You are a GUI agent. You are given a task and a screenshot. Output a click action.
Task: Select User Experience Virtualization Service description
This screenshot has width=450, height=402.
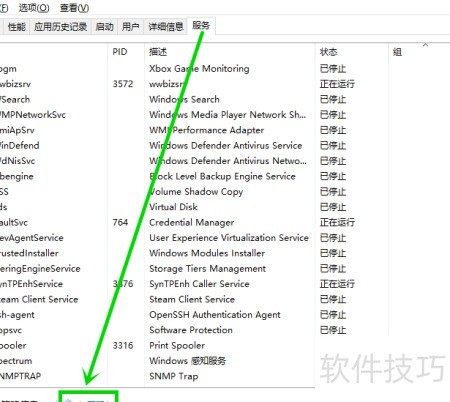(x=229, y=238)
